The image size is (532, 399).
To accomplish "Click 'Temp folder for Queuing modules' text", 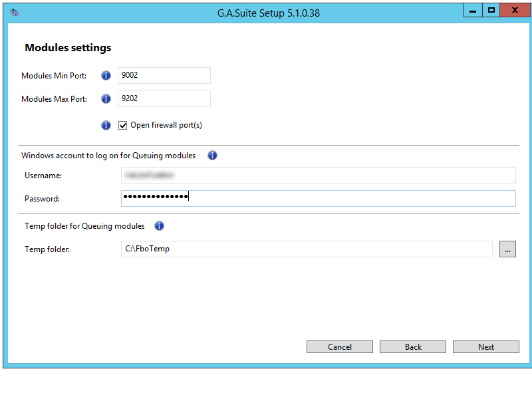I will tap(85, 226).
